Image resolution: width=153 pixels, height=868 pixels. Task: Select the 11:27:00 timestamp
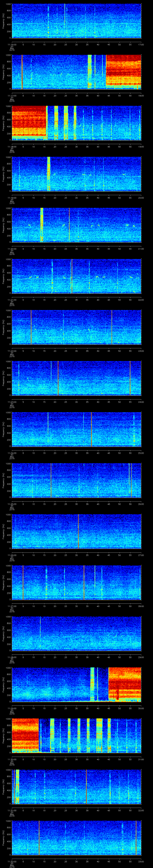12,606
